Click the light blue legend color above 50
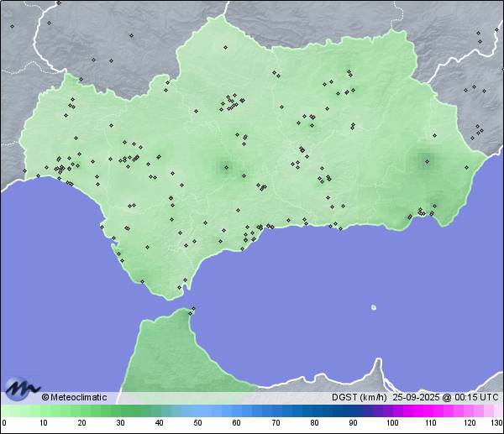 coord(197,410)
